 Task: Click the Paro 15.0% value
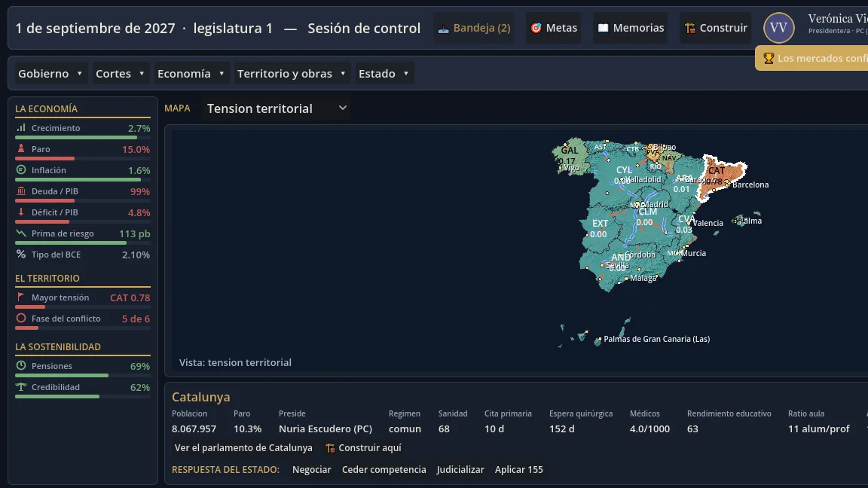(136, 149)
